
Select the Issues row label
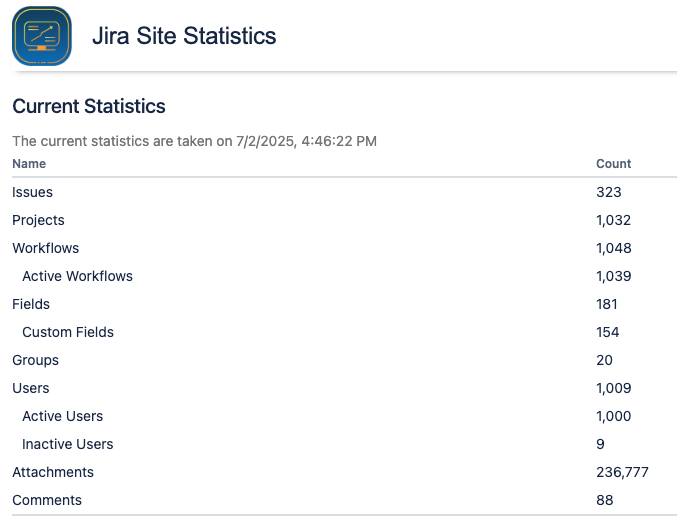click(x=32, y=192)
